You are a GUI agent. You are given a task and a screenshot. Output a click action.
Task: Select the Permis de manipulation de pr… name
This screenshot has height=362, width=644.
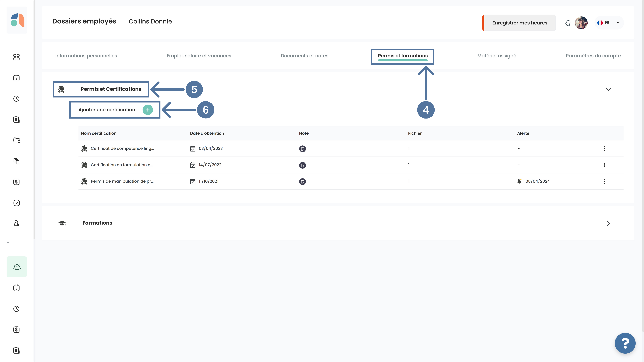(122, 181)
